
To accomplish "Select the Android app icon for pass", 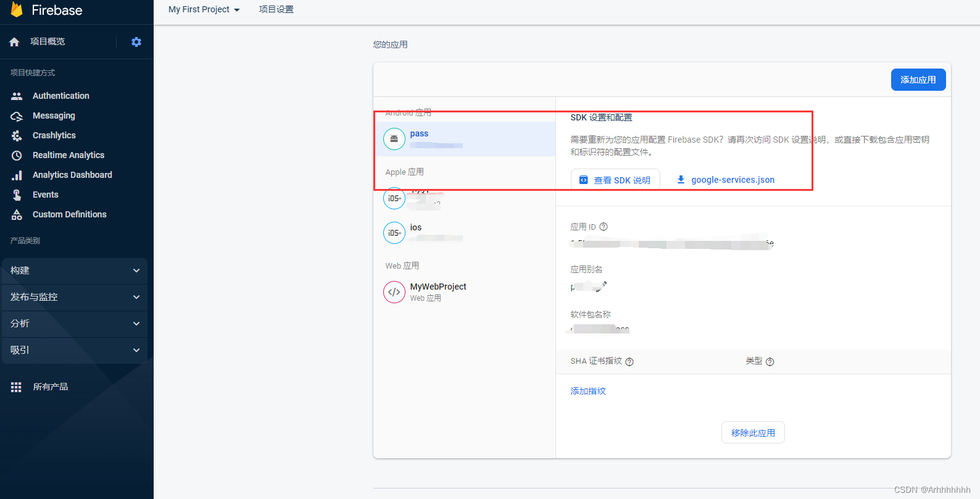I will [394, 139].
